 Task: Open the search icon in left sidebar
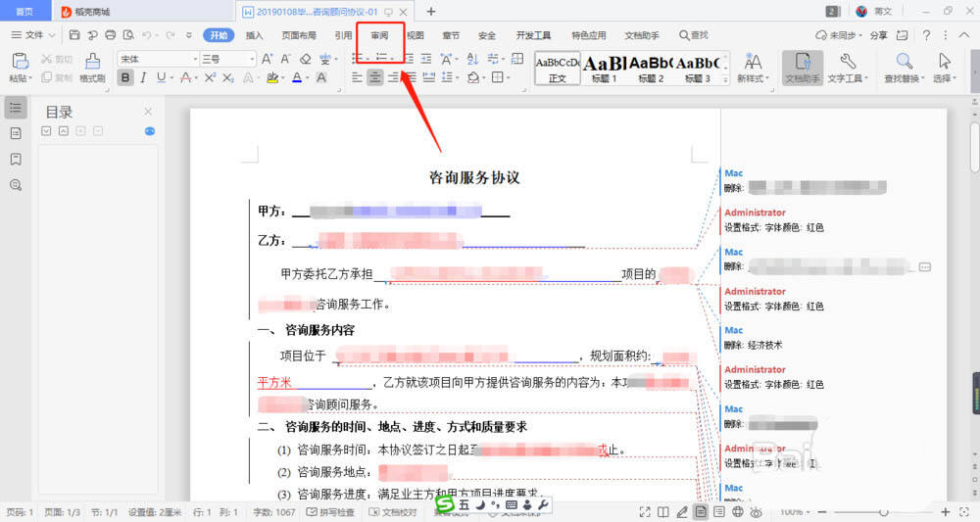tap(16, 185)
